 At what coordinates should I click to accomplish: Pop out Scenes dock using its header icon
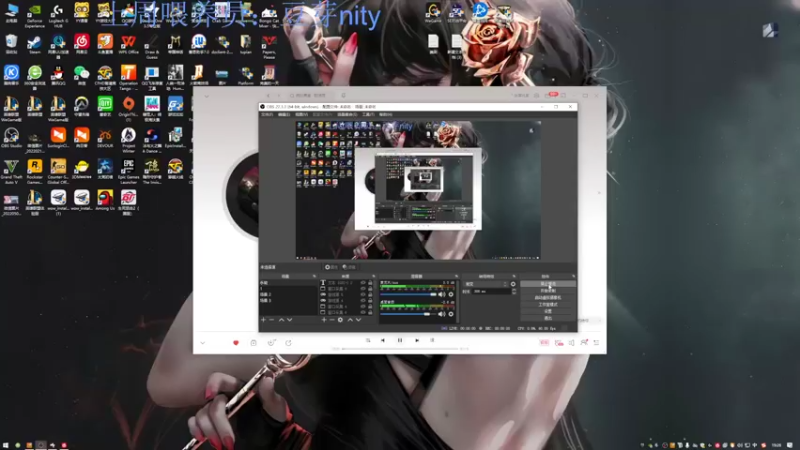314,276
